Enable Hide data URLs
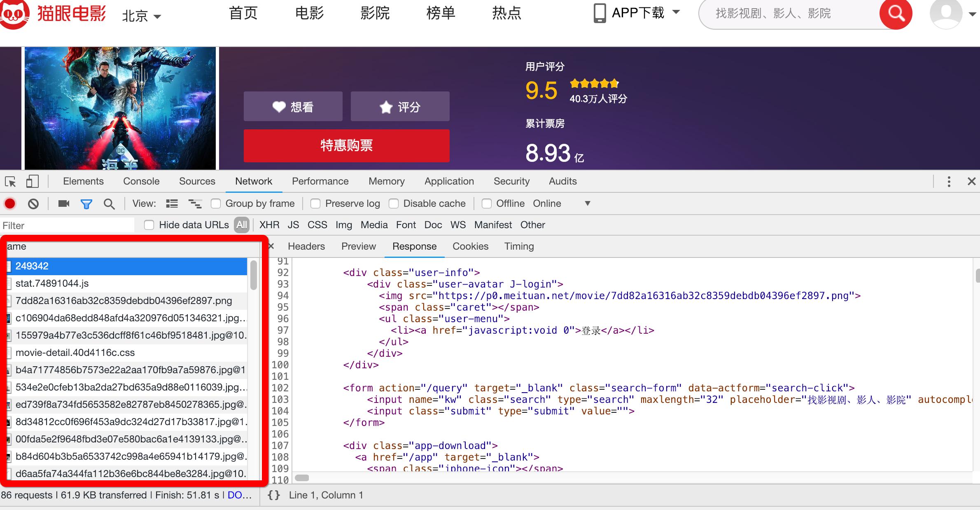The height and width of the screenshot is (510, 980). [x=149, y=225]
